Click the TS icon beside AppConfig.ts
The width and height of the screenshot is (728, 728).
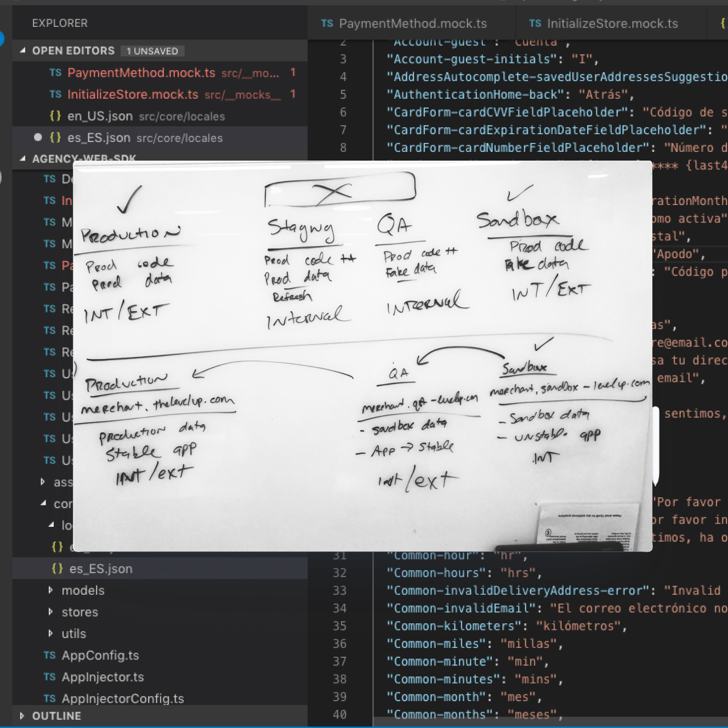click(x=49, y=655)
